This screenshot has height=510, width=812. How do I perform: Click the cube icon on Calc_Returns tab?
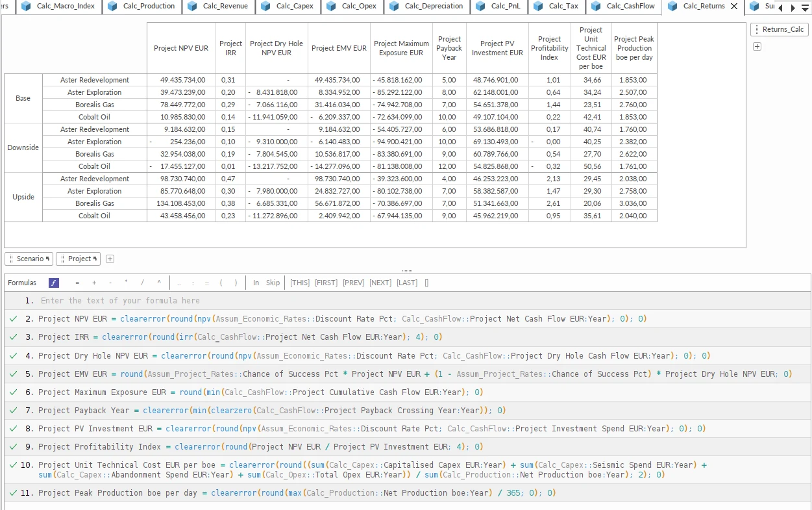[672, 6]
